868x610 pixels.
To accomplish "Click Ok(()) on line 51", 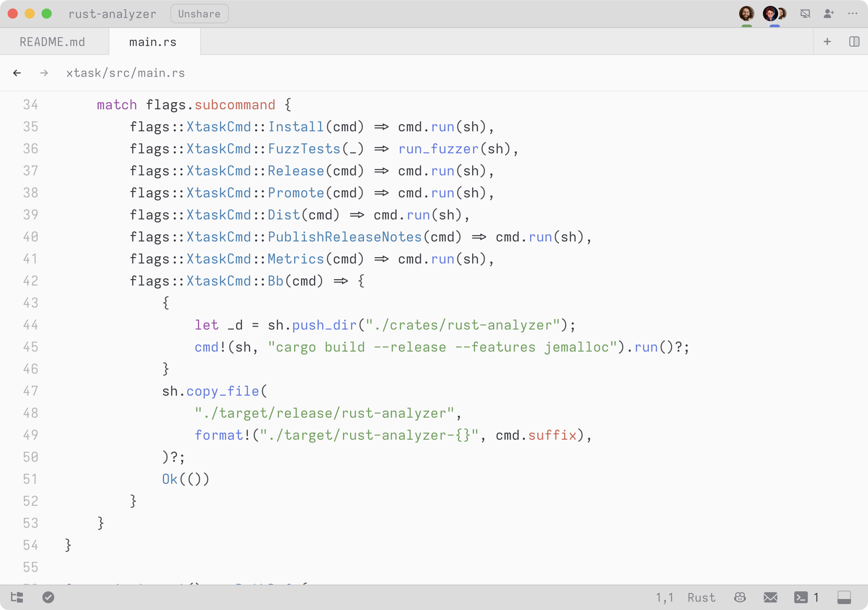I will click(186, 479).
